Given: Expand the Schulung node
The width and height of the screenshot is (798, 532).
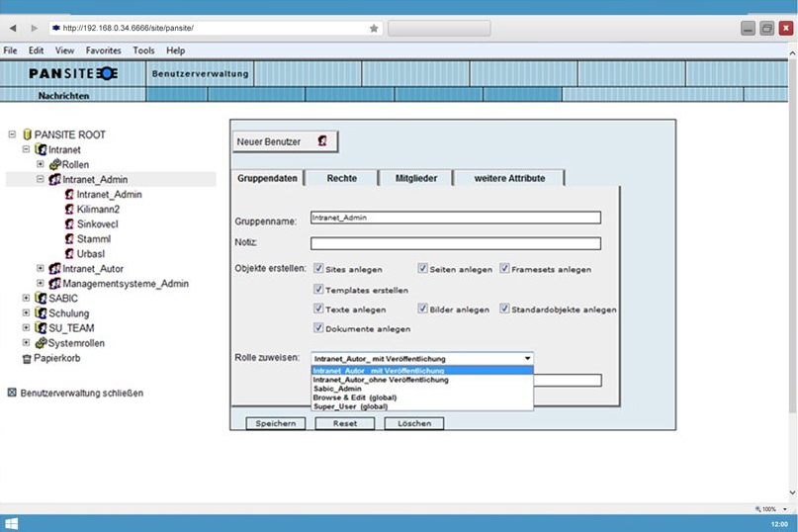Looking at the screenshot, I should 26,312.
